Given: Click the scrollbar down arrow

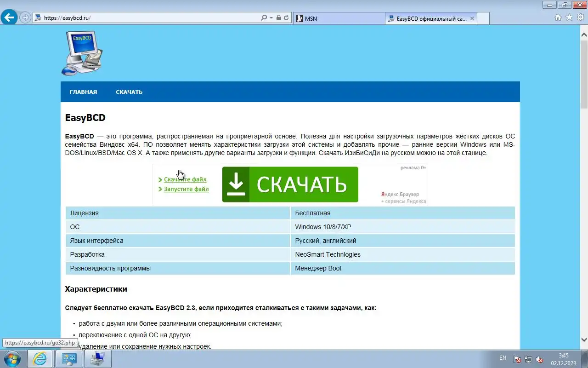Looking at the screenshot, I should [584, 340].
